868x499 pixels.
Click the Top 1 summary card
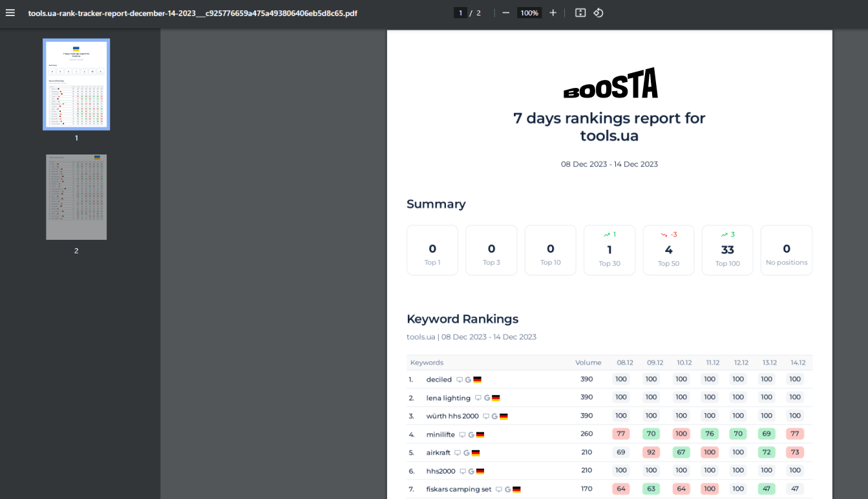tap(432, 250)
